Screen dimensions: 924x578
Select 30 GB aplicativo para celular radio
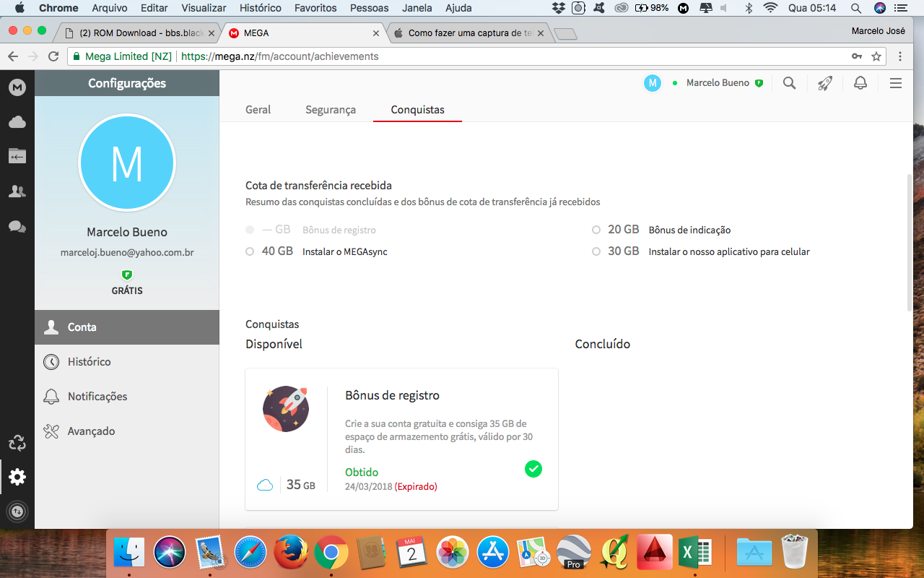596,251
